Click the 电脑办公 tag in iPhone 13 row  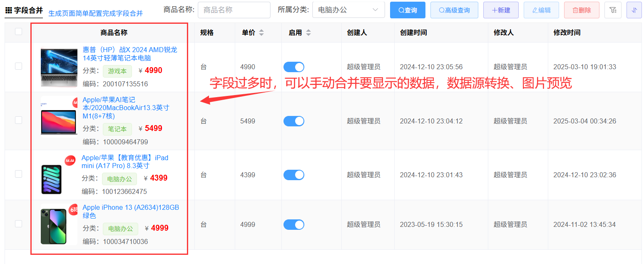(120, 229)
